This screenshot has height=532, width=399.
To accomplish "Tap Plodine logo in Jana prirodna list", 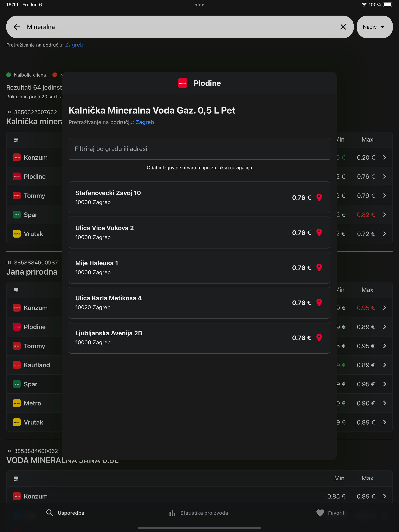I will (x=17, y=327).
